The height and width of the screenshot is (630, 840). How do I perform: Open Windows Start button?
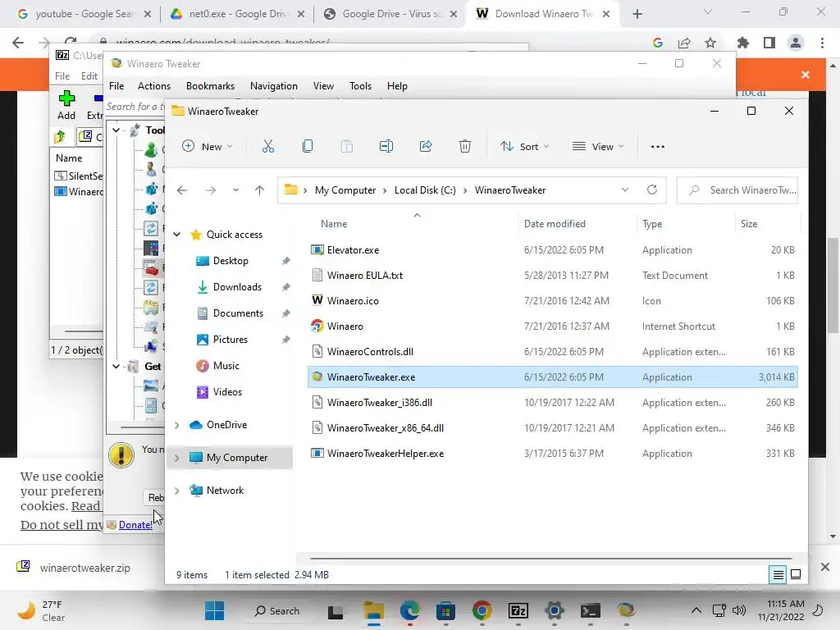[x=214, y=610]
